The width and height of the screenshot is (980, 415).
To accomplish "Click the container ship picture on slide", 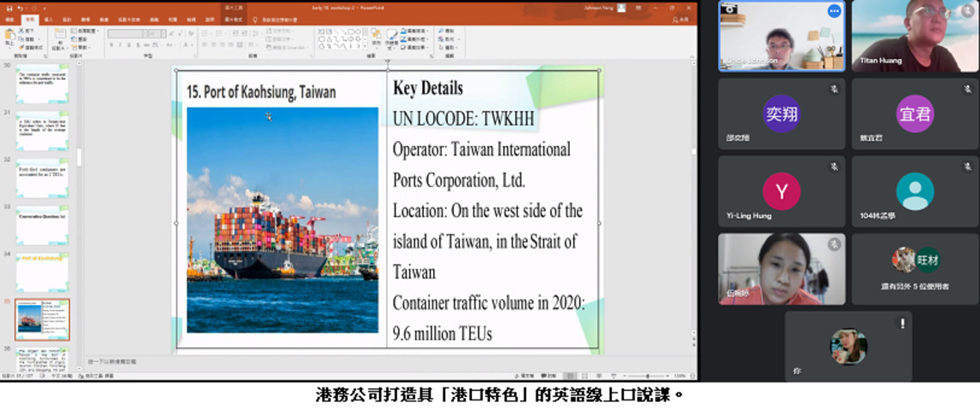I will tap(283, 220).
